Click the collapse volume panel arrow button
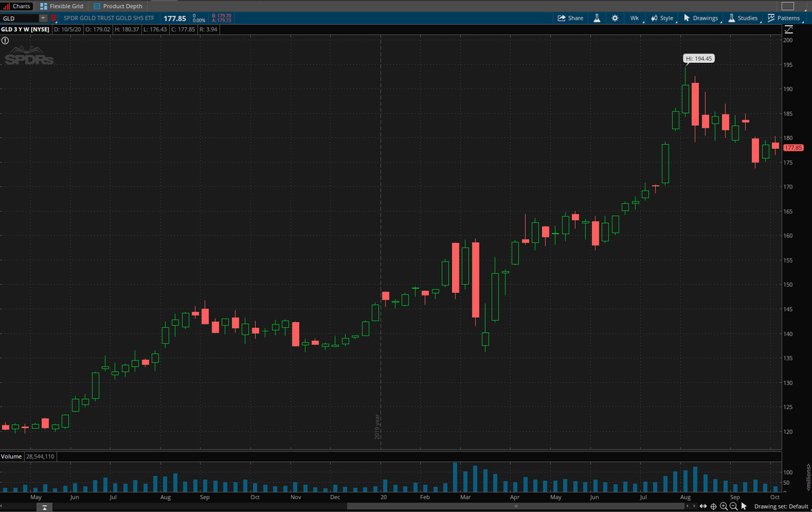812x512 pixels. coord(43,507)
